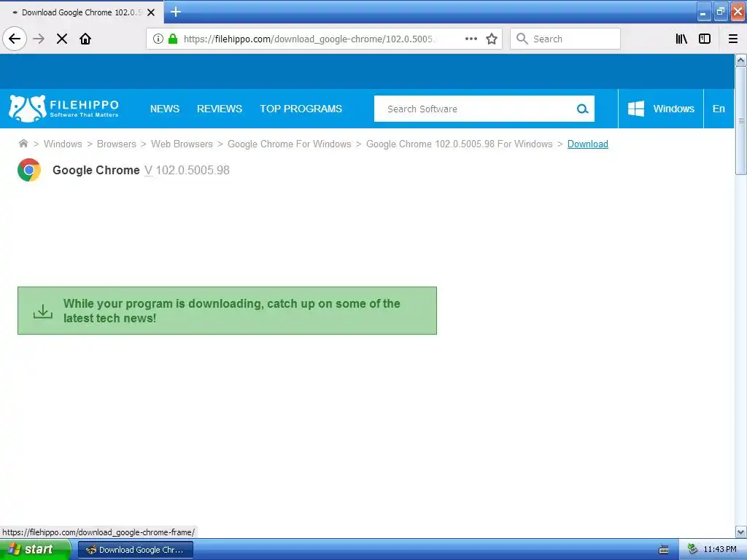This screenshot has height=560, width=747.
Task: Click Google Chrome For Windows breadcrumb
Action: click(289, 144)
